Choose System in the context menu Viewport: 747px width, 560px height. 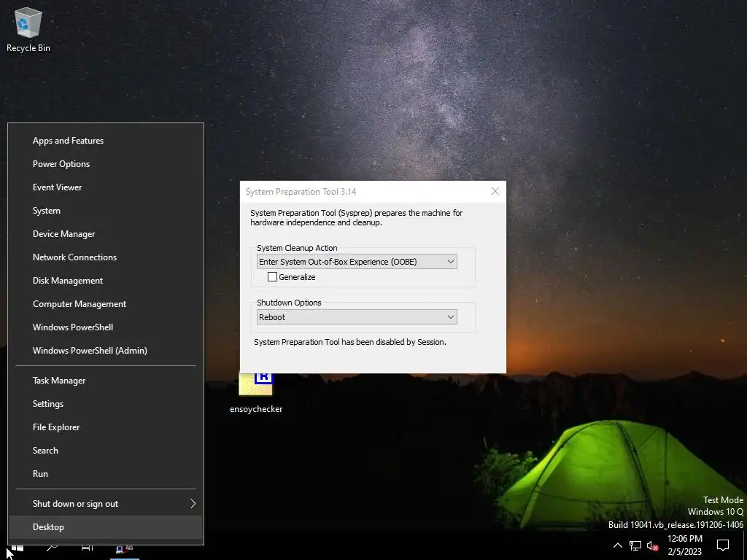[106, 211]
